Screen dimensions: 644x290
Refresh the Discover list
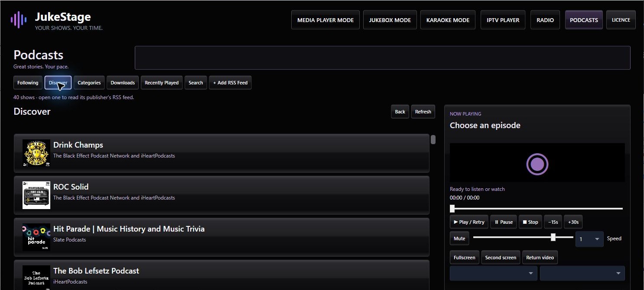423,112
